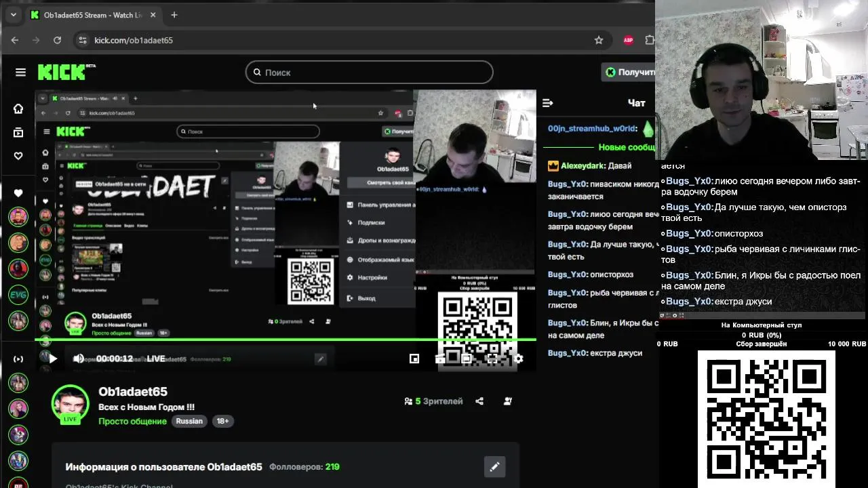Go back in browser
This screenshot has width=868, height=488.
15,40
